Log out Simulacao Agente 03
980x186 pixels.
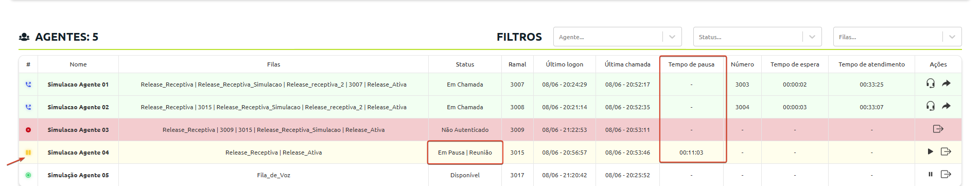coord(938,129)
